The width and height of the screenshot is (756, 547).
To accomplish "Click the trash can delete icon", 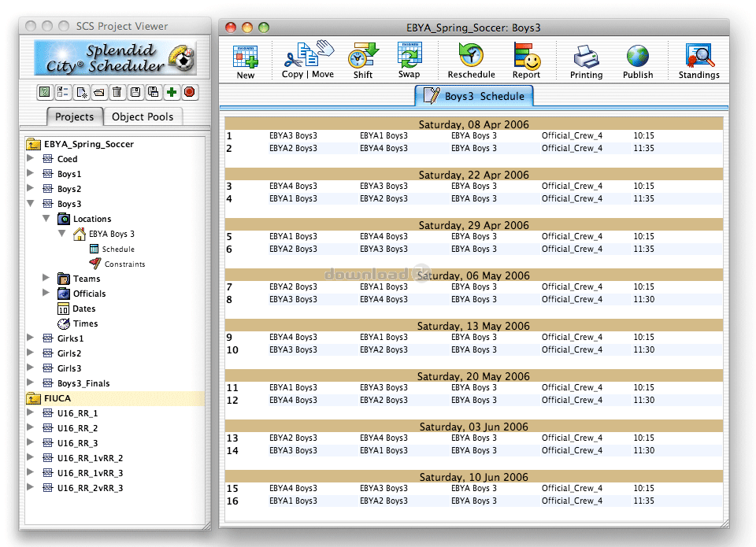I will tap(117, 92).
